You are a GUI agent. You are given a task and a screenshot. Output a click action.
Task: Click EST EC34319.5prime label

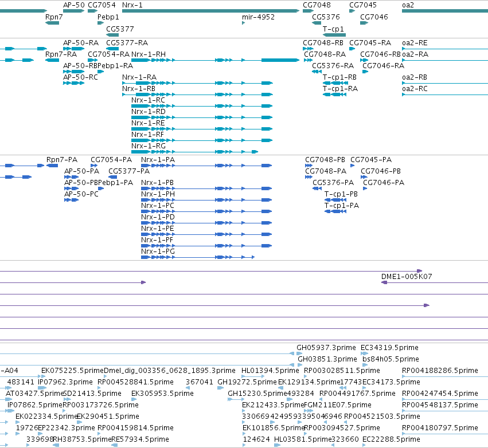click(389, 348)
